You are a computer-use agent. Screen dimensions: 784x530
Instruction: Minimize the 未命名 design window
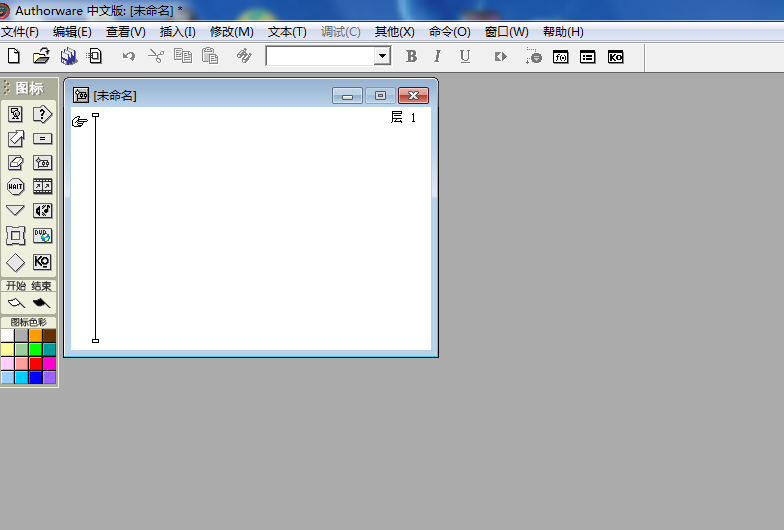point(348,96)
